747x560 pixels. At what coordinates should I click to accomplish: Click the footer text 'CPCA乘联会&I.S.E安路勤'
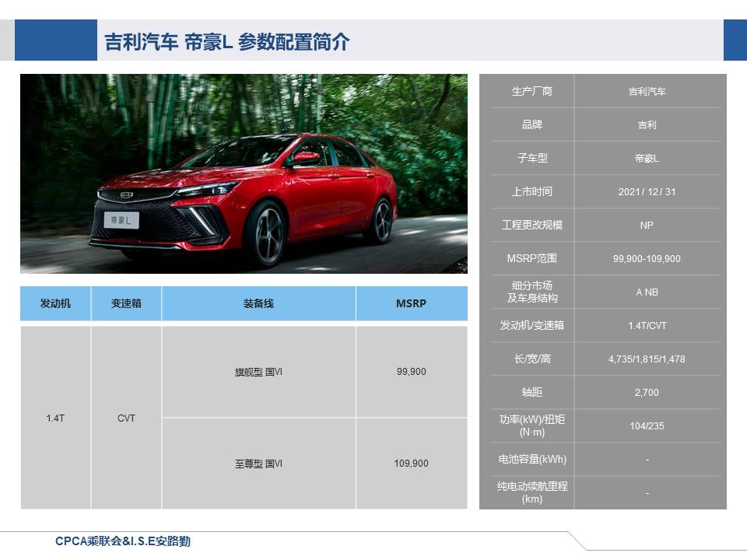point(123,541)
